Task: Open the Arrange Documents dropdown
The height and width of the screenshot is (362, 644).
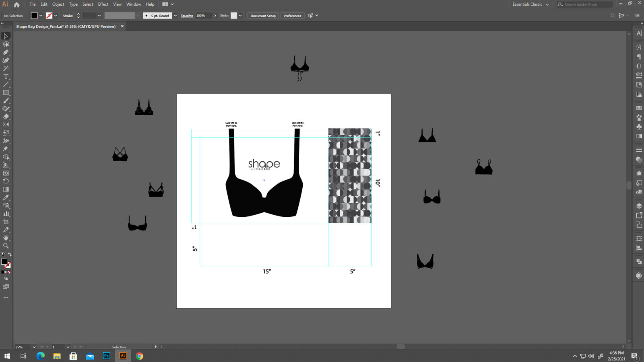Action: click(168, 4)
